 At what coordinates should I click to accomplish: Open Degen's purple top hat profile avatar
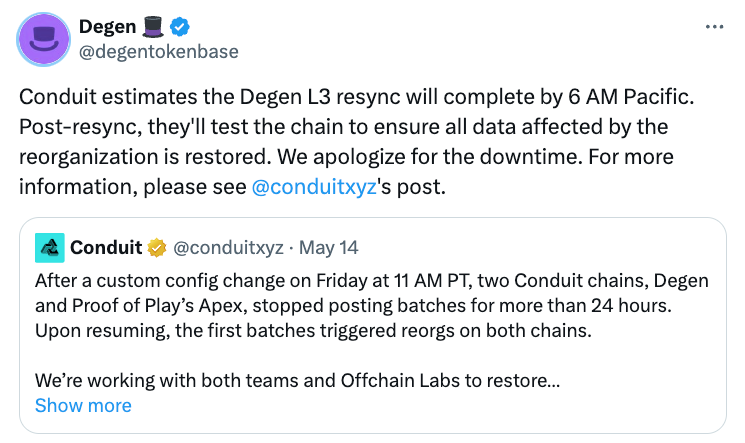[44, 39]
